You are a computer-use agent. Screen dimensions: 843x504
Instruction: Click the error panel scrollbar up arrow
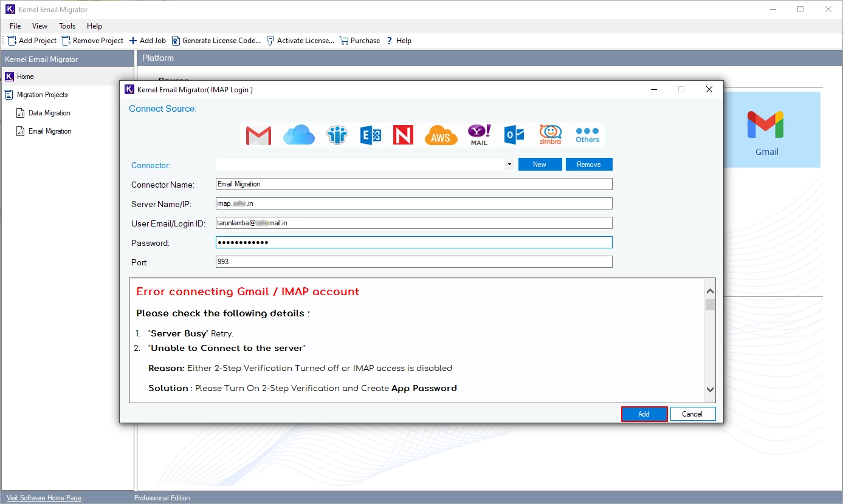point(710,291)
